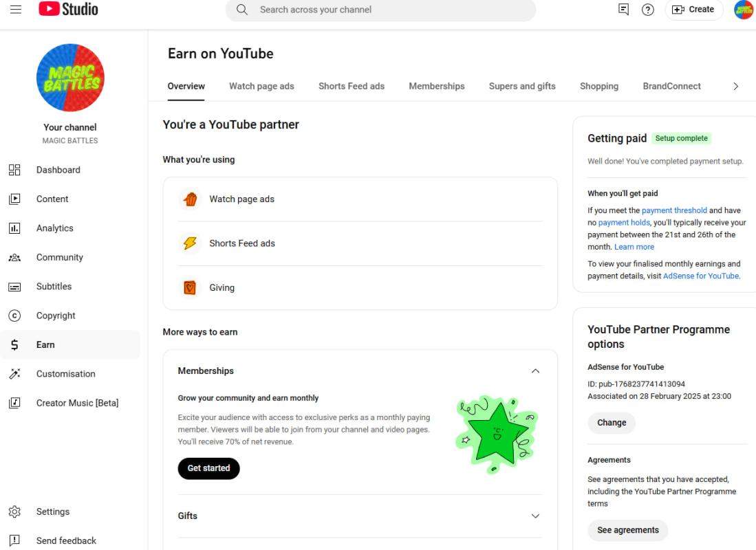The width and height of the screenshot is (756, 550).
Task: Open the AdSense for YouTube link
Action: [701, 276]
